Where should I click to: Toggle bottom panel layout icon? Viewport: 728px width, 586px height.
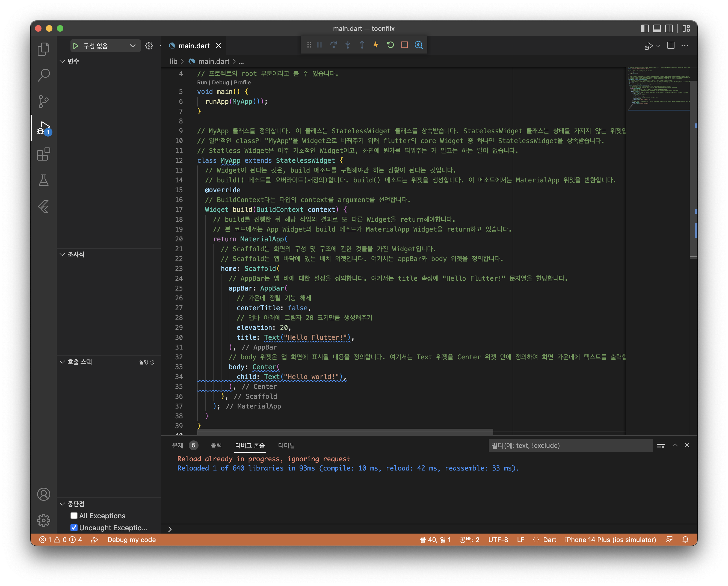tap(657, 28)
